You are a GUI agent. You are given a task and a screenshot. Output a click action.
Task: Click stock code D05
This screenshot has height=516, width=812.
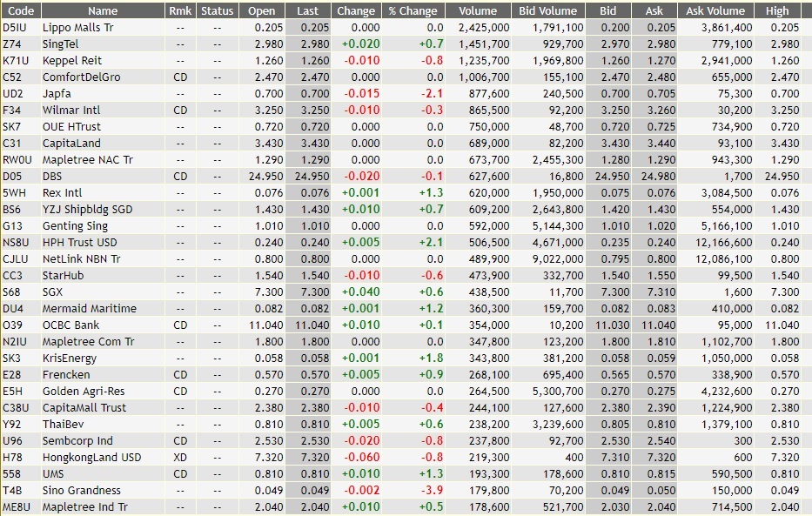coord(12,177)
